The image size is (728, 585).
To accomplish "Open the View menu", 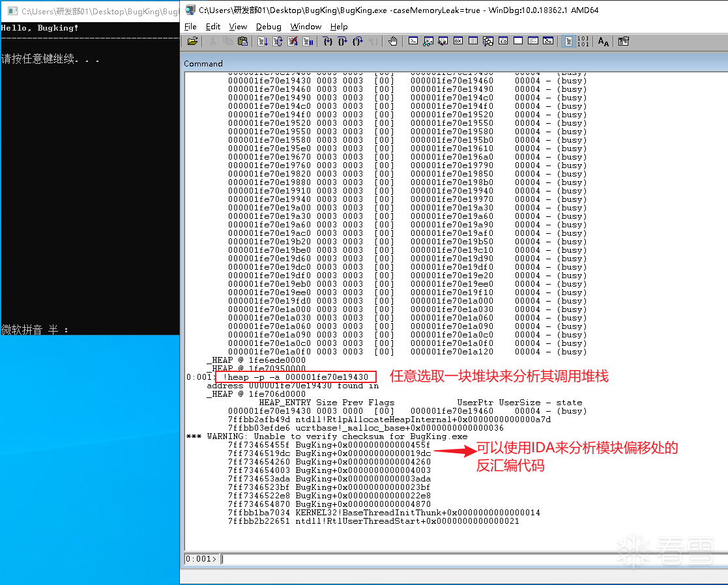I will tap(238, 27).
